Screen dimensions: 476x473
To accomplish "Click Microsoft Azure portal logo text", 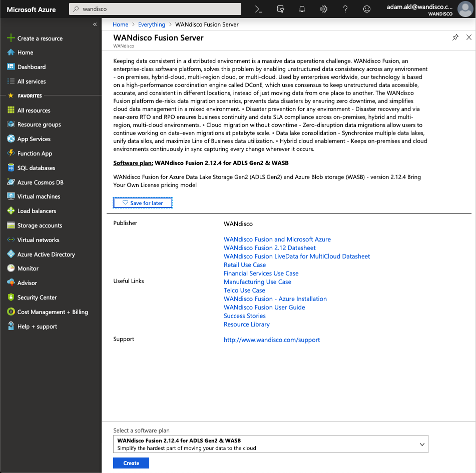I will (x=31, y=9).
